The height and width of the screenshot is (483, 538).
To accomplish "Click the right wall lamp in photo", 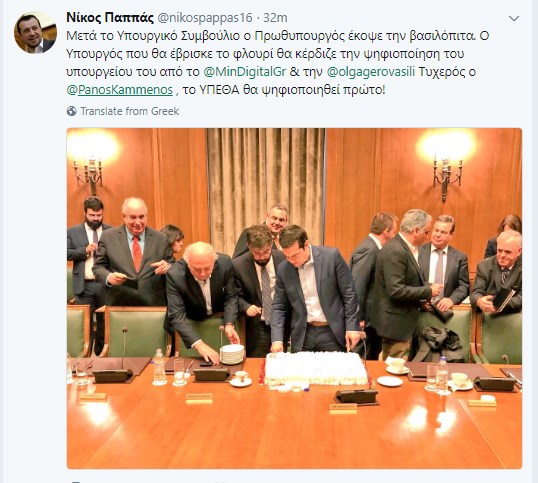I will click(446, 178).
